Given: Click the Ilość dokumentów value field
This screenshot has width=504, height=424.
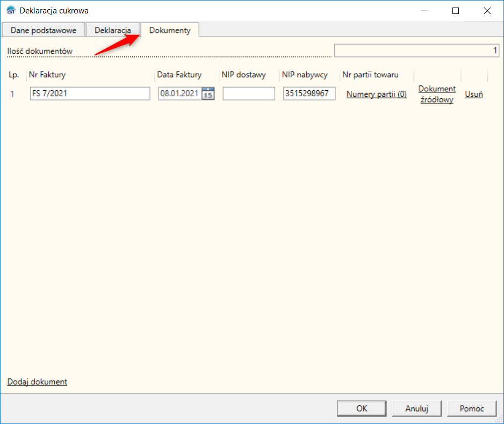Looking at the screenshot, I should click(416, 51).
